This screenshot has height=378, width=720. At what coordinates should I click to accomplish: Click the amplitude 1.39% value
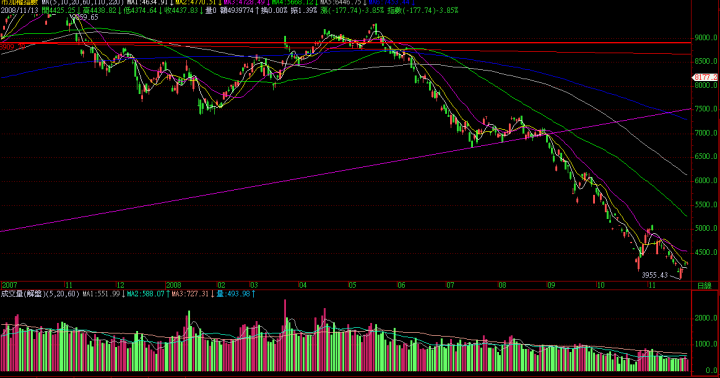coord(307,10)
